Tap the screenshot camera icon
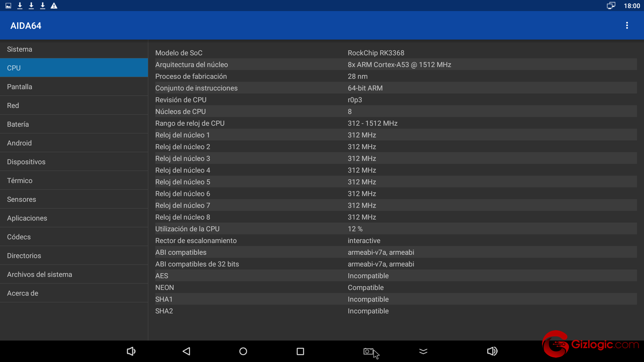644x362 pixels. tap(368, 351)
